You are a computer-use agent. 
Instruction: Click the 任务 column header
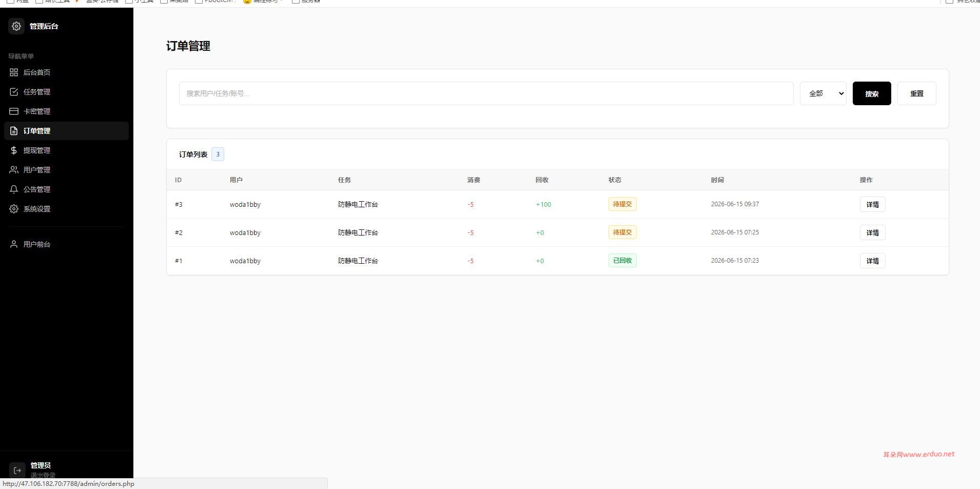coord(344,180)
